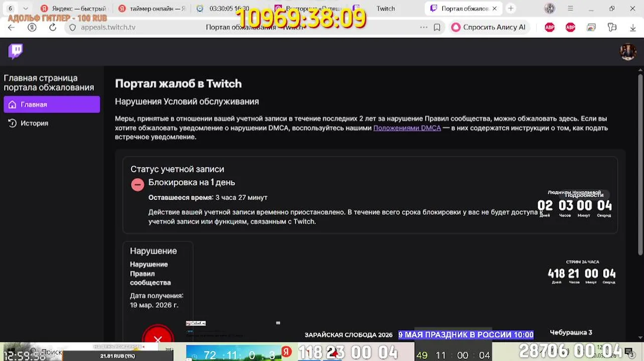Click 'Оставшееся время: 3 часа 27 минут'

(208, 198)
